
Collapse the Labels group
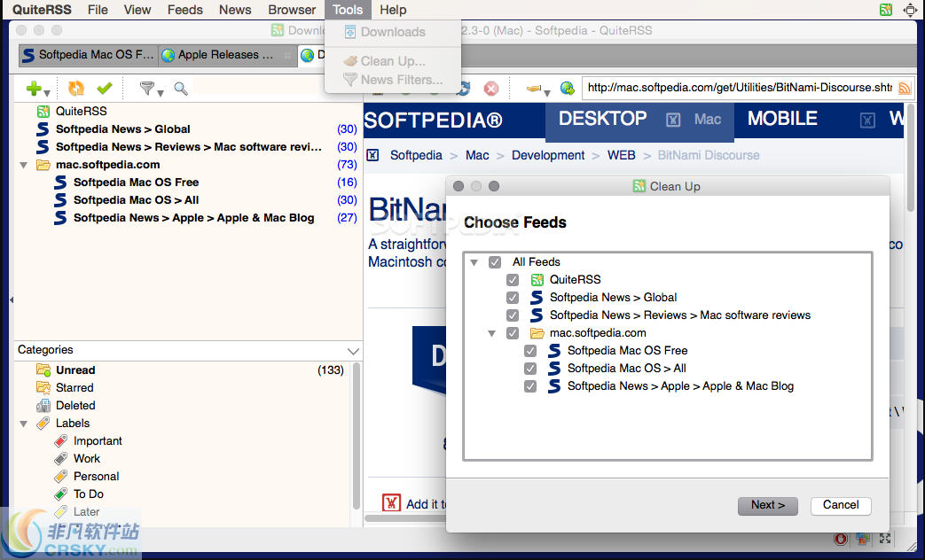pyautogui.click(x=24, y=424)
